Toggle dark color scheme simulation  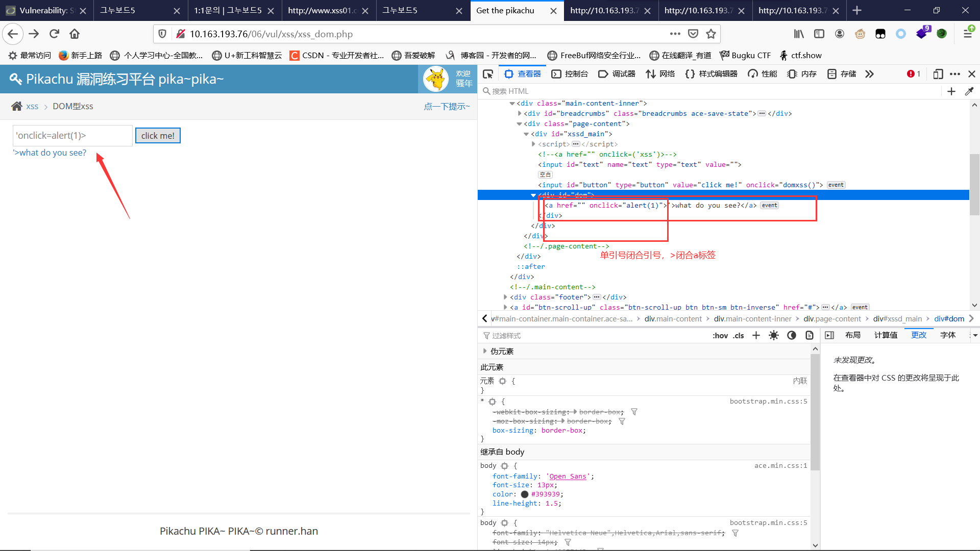(x=792, y=335)
